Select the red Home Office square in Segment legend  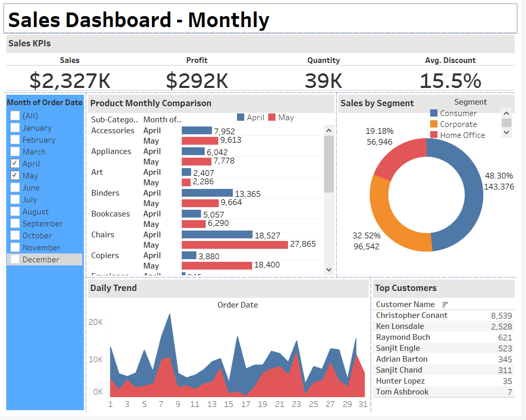click(x=436, y=135)
